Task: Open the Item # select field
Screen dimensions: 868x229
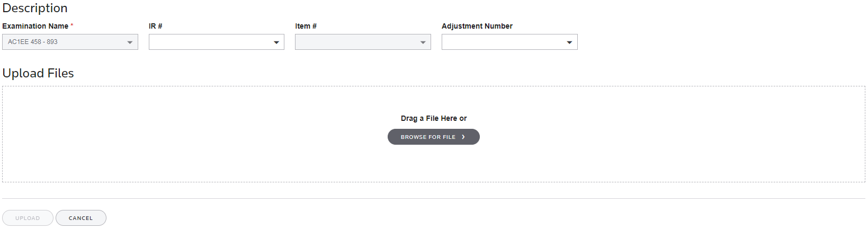Action: [x=363, y=42]
